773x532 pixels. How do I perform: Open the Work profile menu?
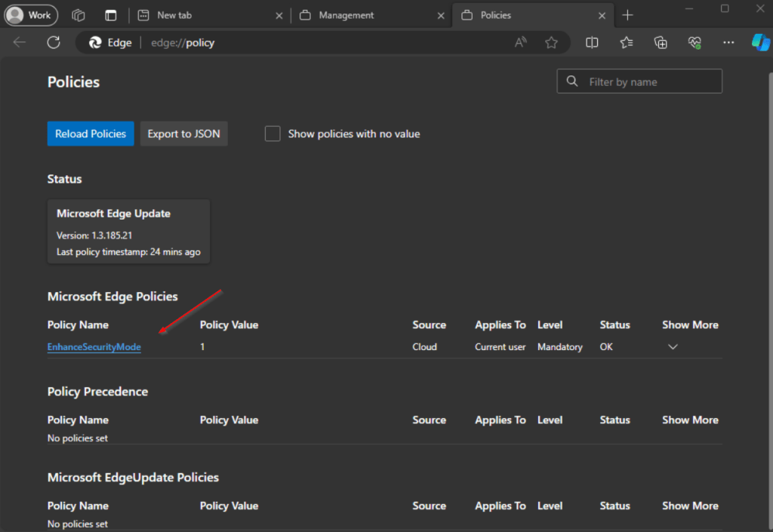(x=31, y=14)
